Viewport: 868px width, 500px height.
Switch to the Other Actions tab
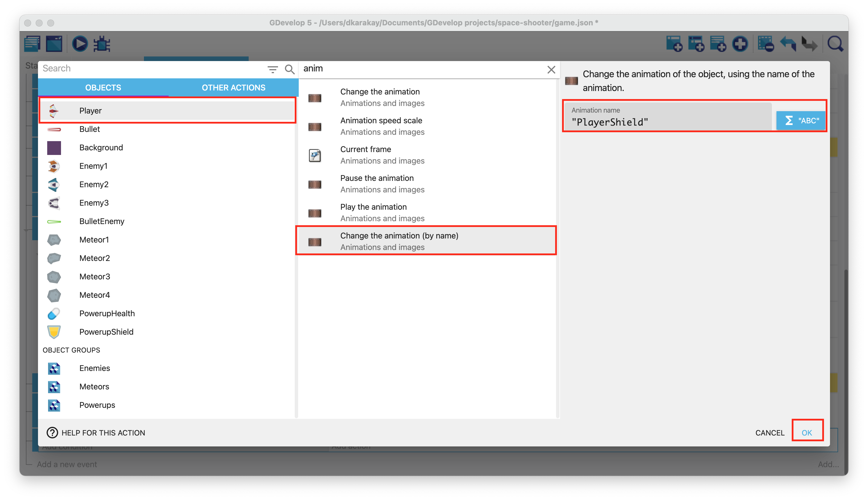pyautogui.click(x=233, y=88)
